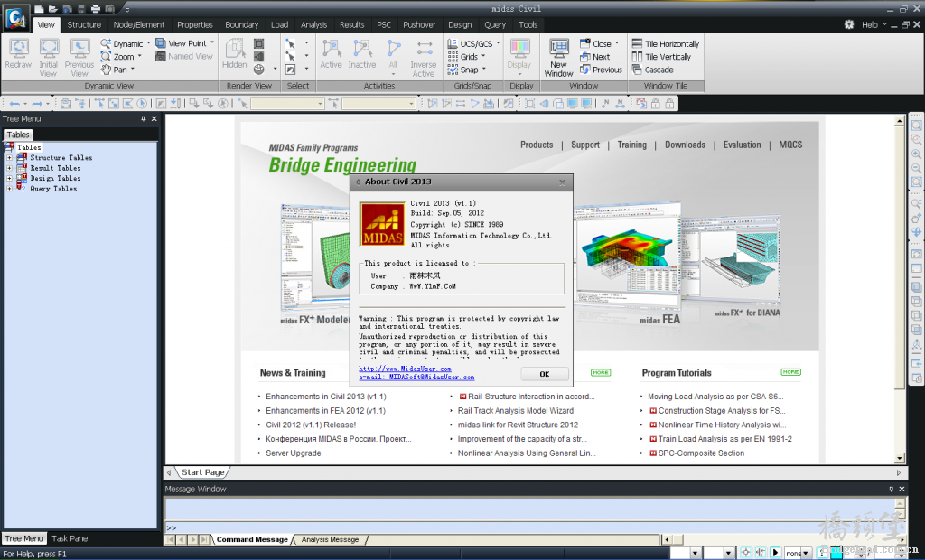Click Cascade windows
The width and height of the screenshot is (925, 560).
click(653, 70)
